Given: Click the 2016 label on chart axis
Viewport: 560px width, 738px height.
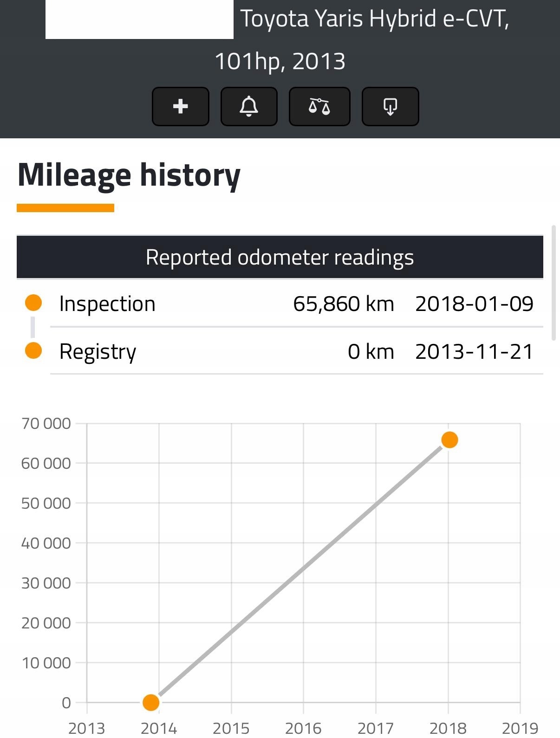Looking at the screenshot, I should [303, 728].
